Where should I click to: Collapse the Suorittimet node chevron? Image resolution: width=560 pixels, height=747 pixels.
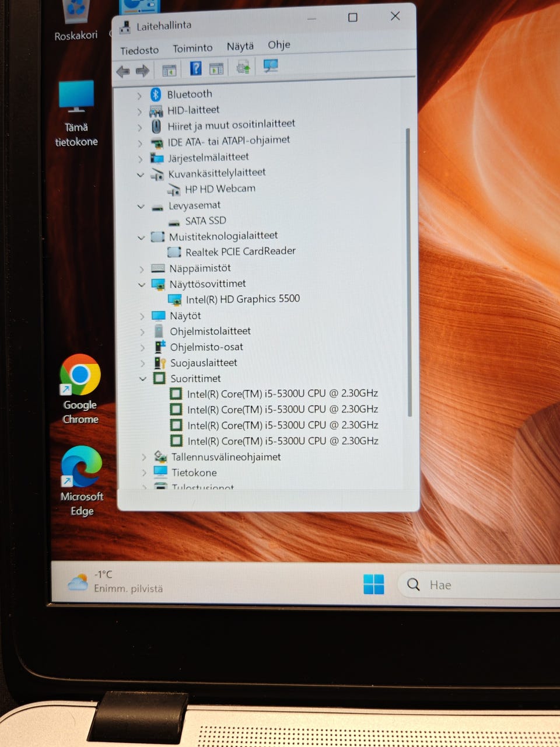coord(143,379)
